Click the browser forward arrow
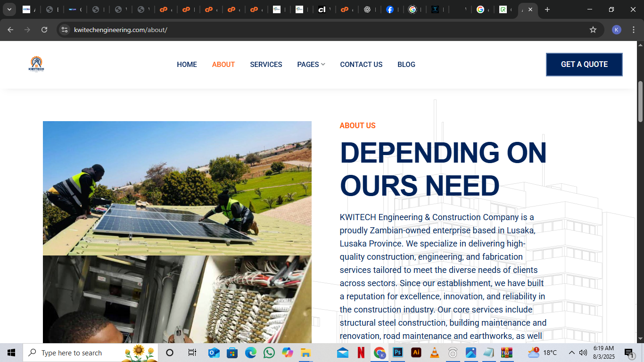The width and height of the screenshot is (644, 362). click(x=27, y=30)
